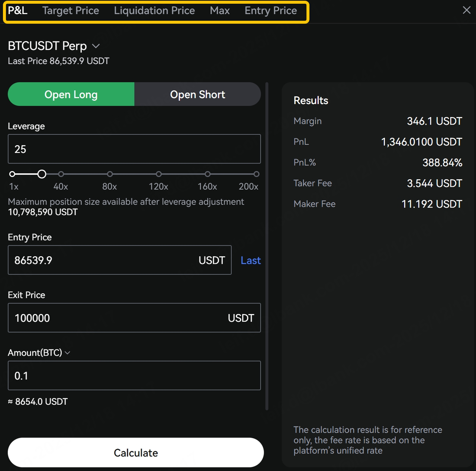
Task: Select the Open Long toggle
Action: (71, 94)
